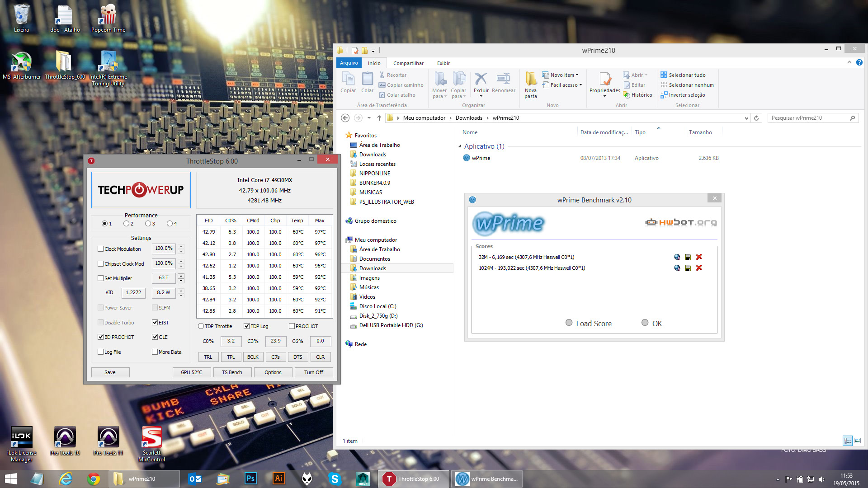This screenshot has height=488, width=868.
Task: Open Fácil acesso dropdown
Action: click(x=562, y=85)
